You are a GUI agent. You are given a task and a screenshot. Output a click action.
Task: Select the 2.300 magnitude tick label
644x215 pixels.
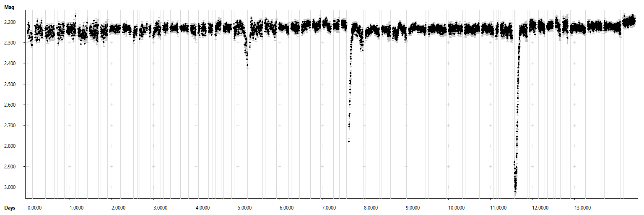pyautogui.click(x=10, y=43)
